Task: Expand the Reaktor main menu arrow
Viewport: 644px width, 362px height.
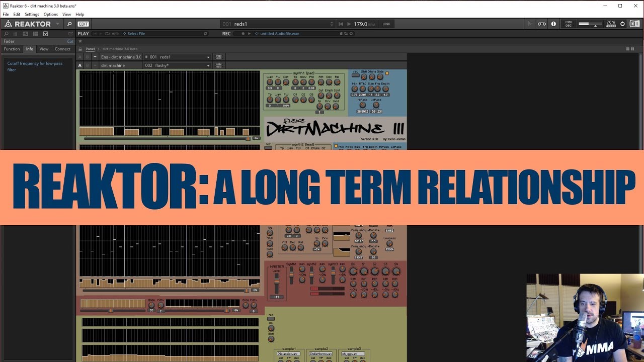Action: point(57,24)
